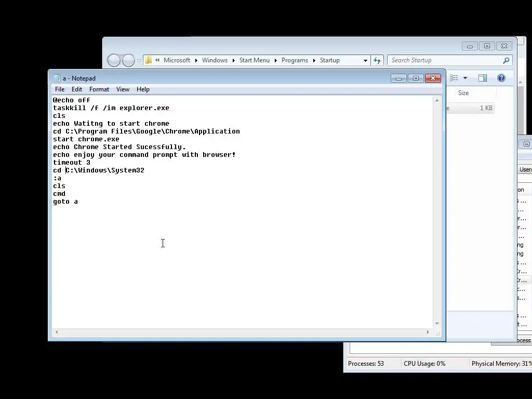Click the label line :a
The height and width of the screenshot is (399, 532).
pyautogui.click(x=57, y=178)
